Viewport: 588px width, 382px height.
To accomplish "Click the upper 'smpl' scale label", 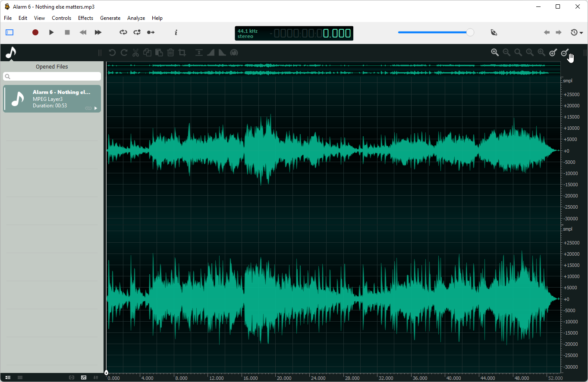I will 567,81.
